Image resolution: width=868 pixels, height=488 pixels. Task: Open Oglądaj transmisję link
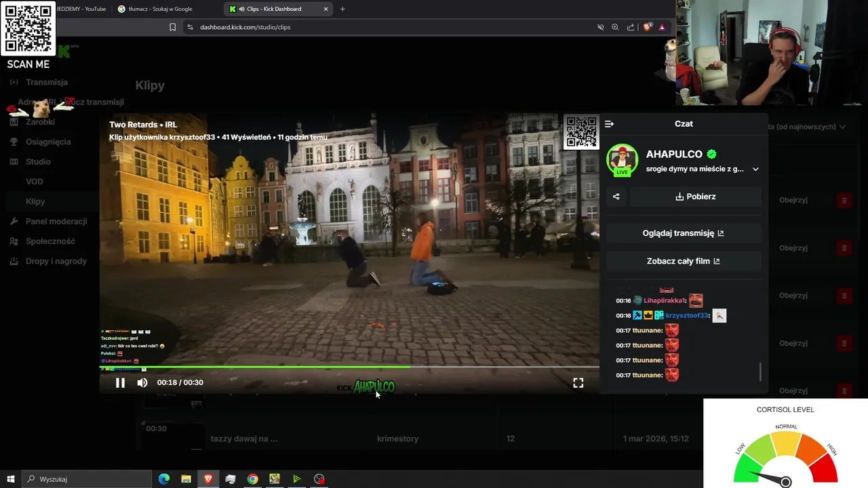pyautogui.click(x=683, y=233)
